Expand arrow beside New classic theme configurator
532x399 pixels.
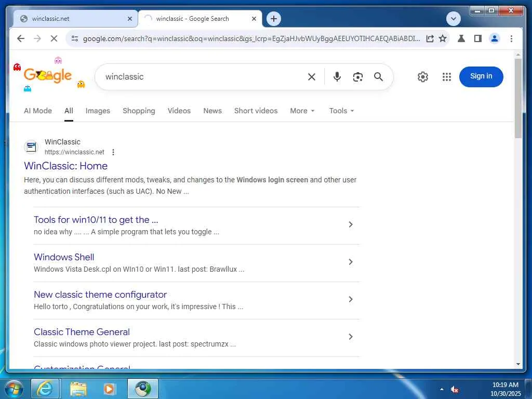click(351, 299)
